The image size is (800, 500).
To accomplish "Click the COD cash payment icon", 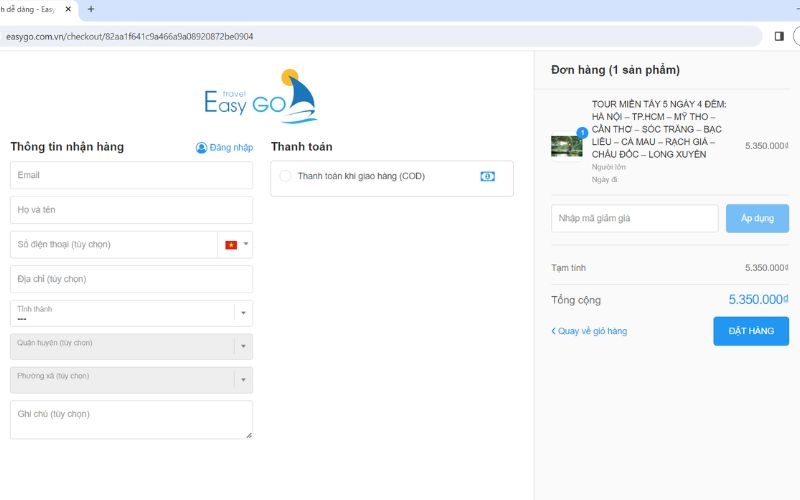I will [487, 176].
